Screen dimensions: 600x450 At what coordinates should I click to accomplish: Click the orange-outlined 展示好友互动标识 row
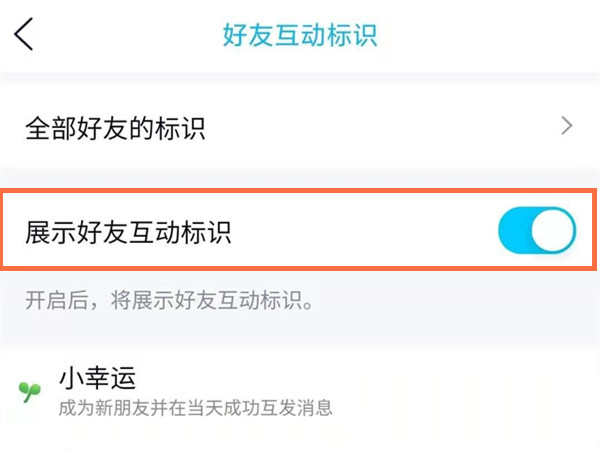[x=300, y=232]
